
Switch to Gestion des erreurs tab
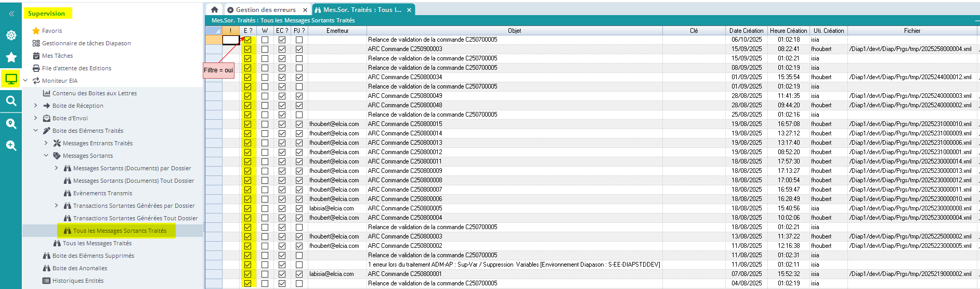(265, 10)
